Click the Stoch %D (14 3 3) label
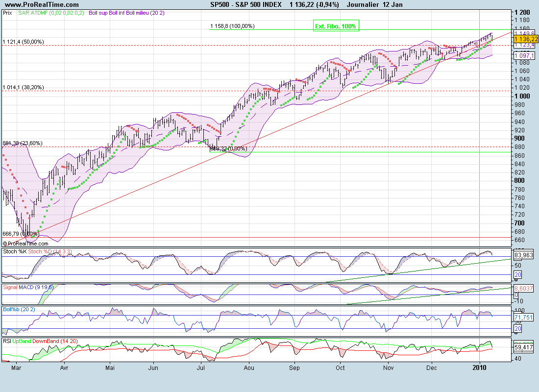The width and height of the screenshot is (539, 392). click(50, 252)
